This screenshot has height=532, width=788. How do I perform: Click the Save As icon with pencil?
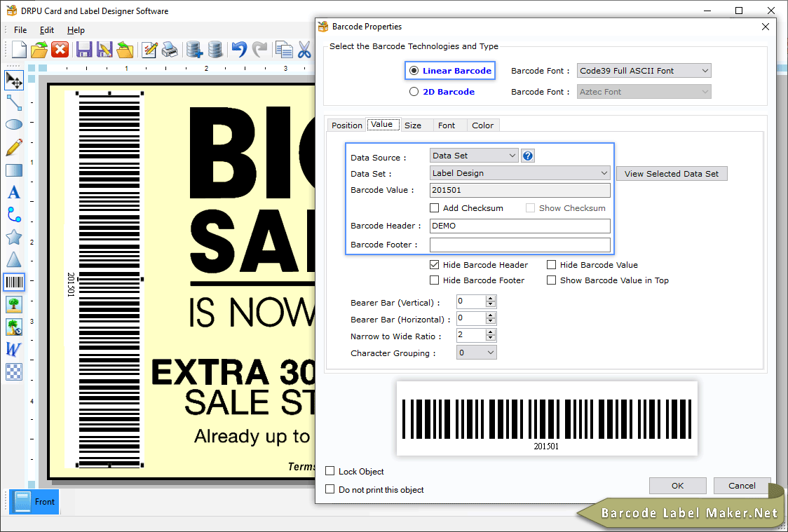coord(104,49)
